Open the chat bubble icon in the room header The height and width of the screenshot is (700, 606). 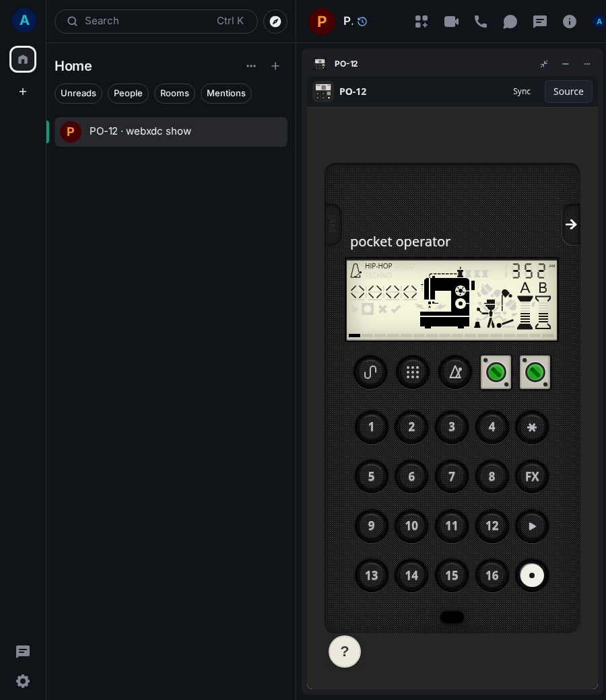coord(510,22)
